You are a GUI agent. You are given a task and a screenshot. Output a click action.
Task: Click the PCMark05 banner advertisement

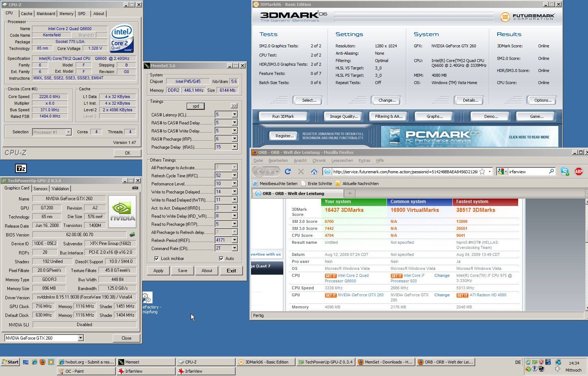click(469, 137)
